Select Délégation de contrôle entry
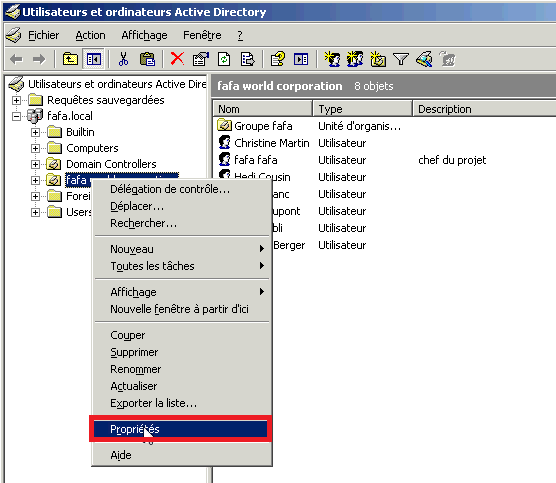This screenshot has height=483, width=556. click(182, 189)
